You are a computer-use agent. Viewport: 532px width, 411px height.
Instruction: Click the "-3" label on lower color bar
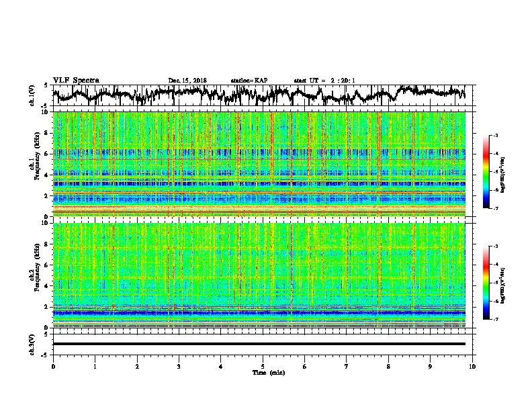pos(495,246)
